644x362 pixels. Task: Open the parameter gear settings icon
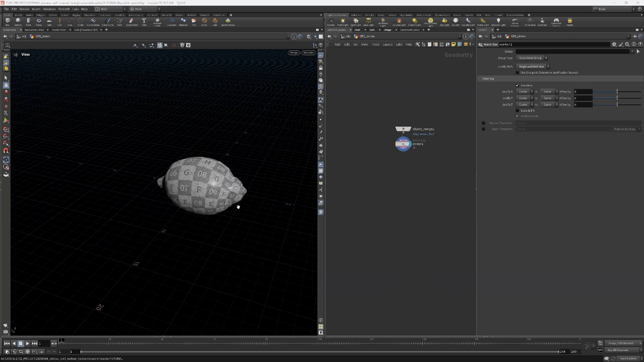click(614, 44)
